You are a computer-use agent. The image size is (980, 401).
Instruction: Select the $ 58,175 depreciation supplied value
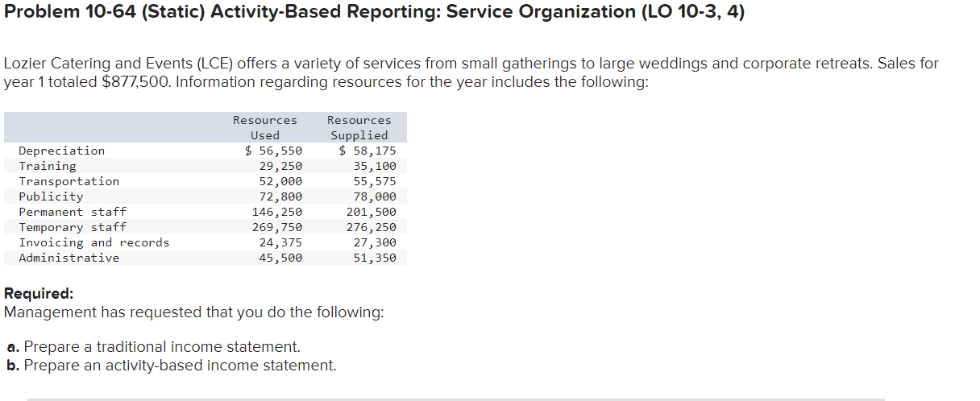[x=367, y=151]
